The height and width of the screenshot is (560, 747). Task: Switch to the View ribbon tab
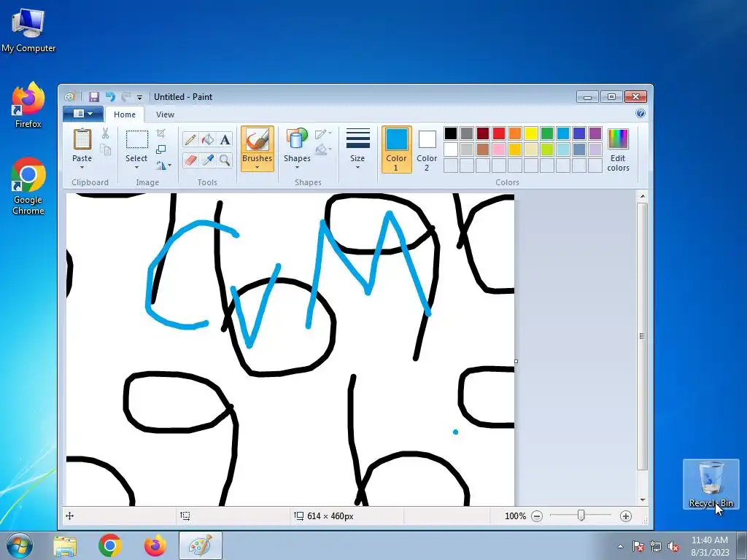[x=165, y=114]
